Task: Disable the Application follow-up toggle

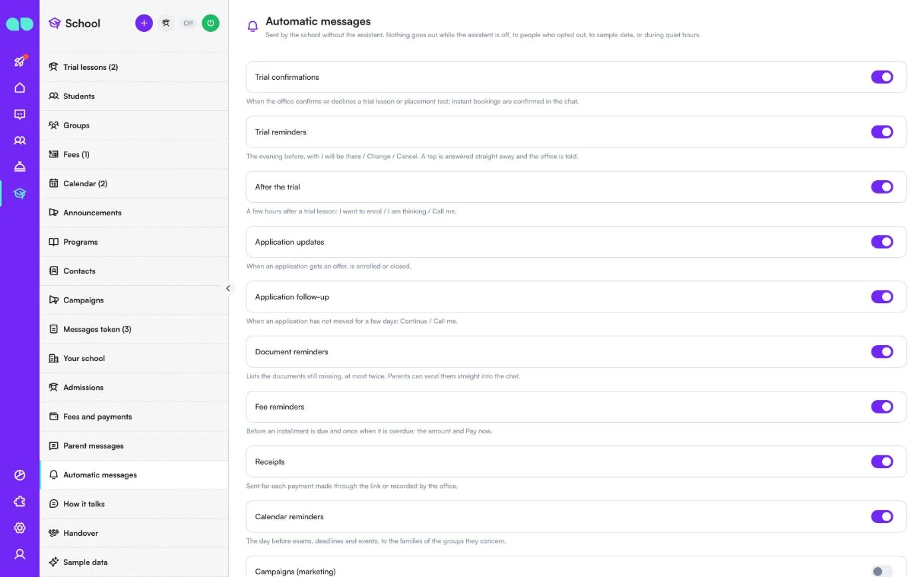Action: [x=882, y=297]
